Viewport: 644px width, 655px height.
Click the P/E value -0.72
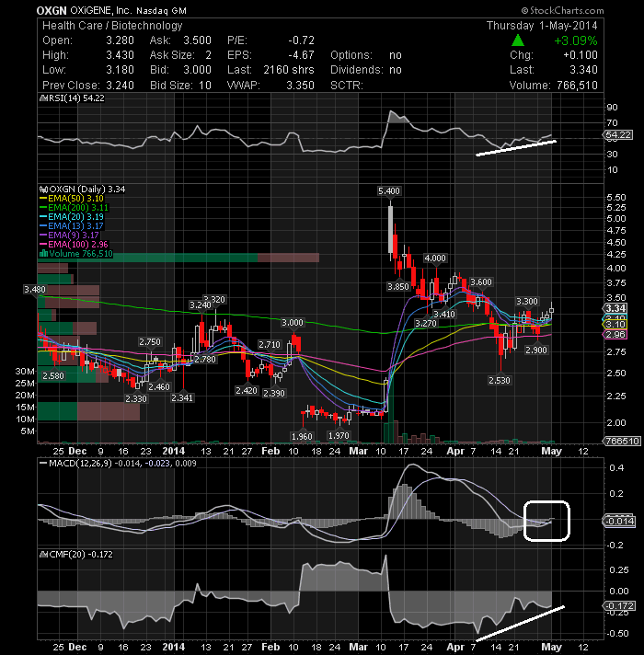301,40
